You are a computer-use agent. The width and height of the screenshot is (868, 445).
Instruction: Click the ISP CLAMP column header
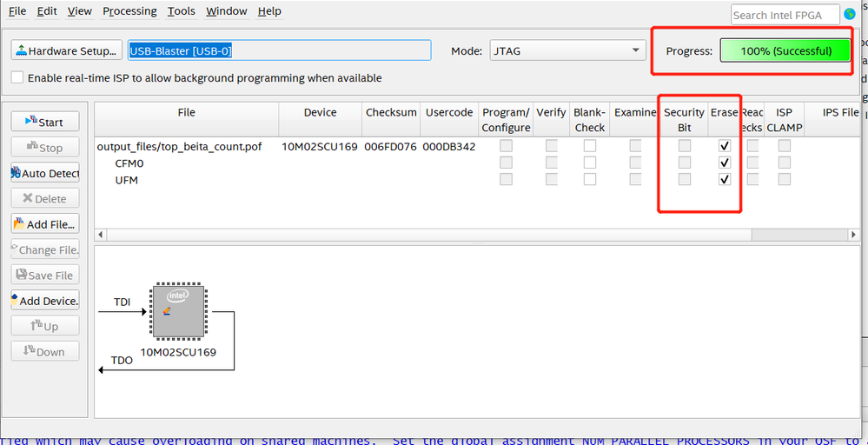pos(784,120)
